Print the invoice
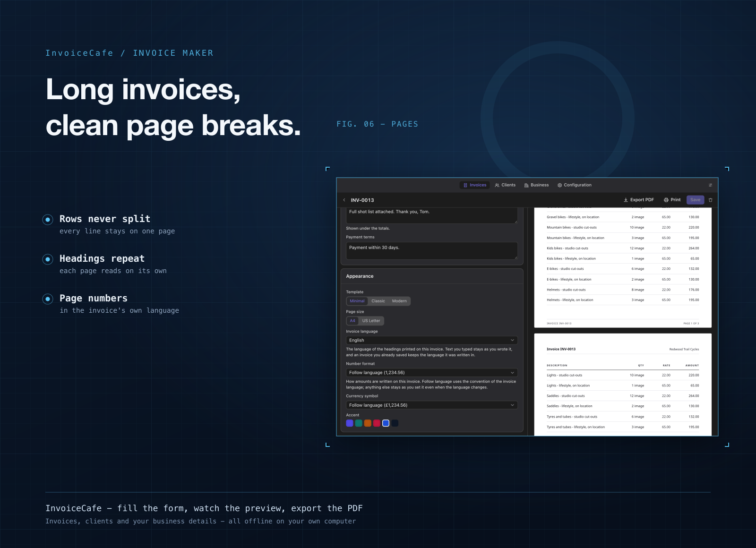Image resolution: width=756 pixels, height=548 pixels. (x=672, y=200)
